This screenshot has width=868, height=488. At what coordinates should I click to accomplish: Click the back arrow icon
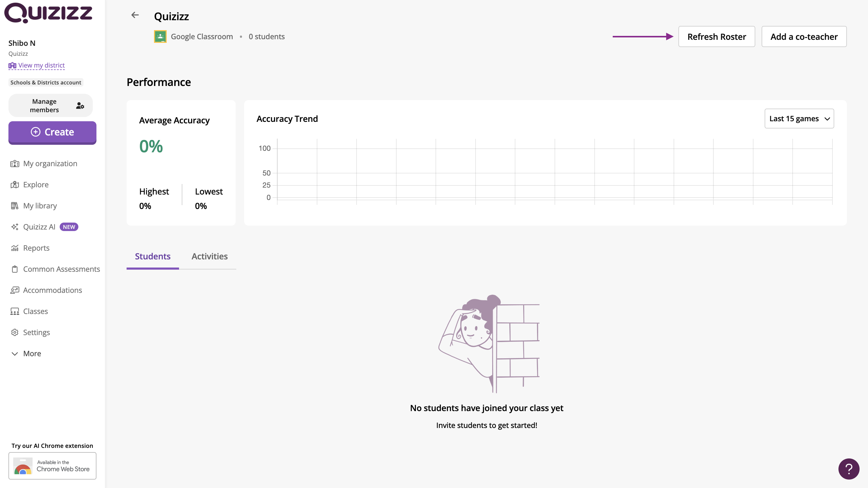click(135, 15)
